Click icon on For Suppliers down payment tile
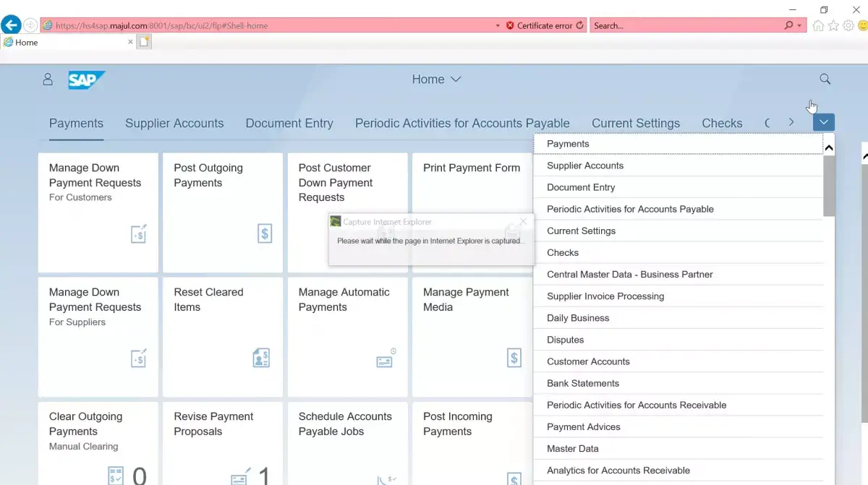Image resolution: width=868 pixels, height=485 pixels. pos(139,358)
